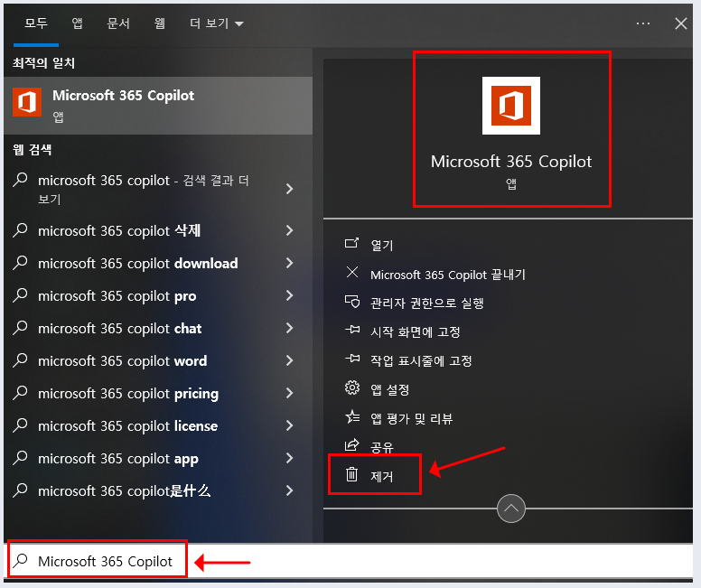This screenshot has height=588, width=701.
Task: Switch to the 앱 tab
Action: click(78, 23)
